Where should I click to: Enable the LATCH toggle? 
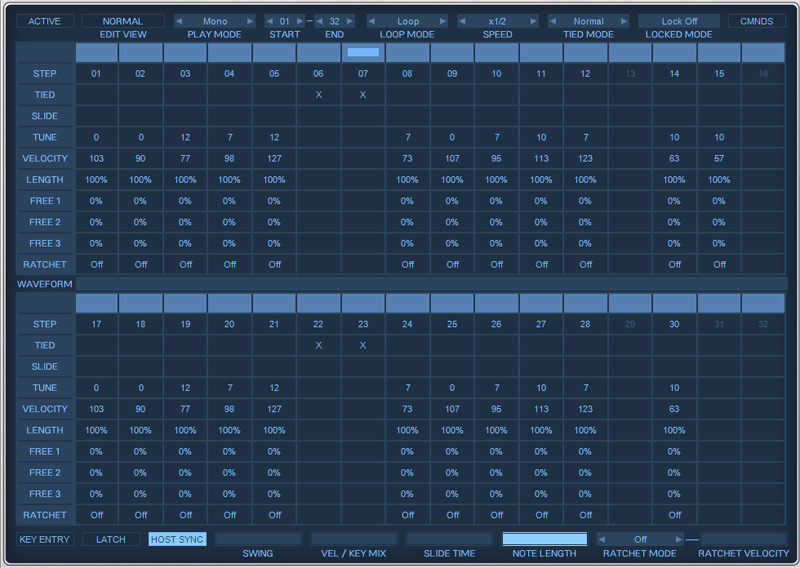coord(110,539)
